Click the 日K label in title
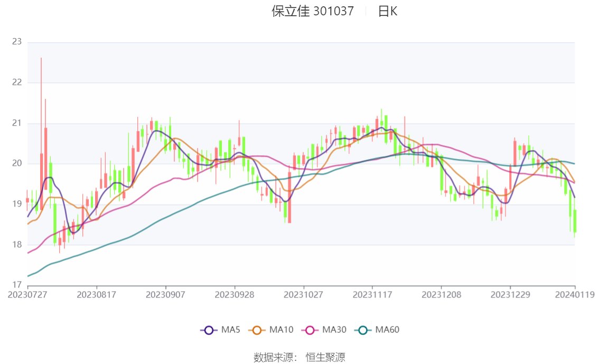 click(388, 12)
